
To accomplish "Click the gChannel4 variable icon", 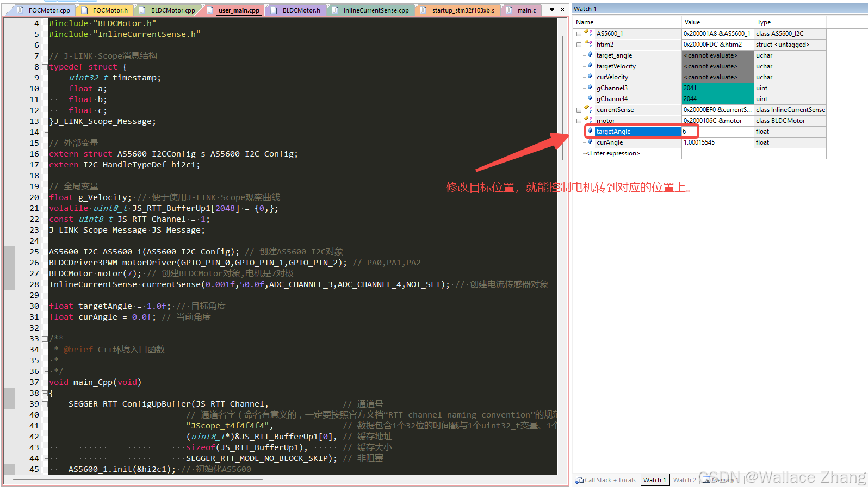I will (x=590, y=98).
